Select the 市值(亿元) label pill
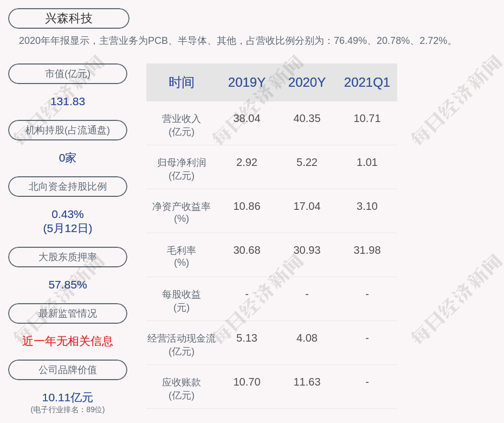 (68, 74)
